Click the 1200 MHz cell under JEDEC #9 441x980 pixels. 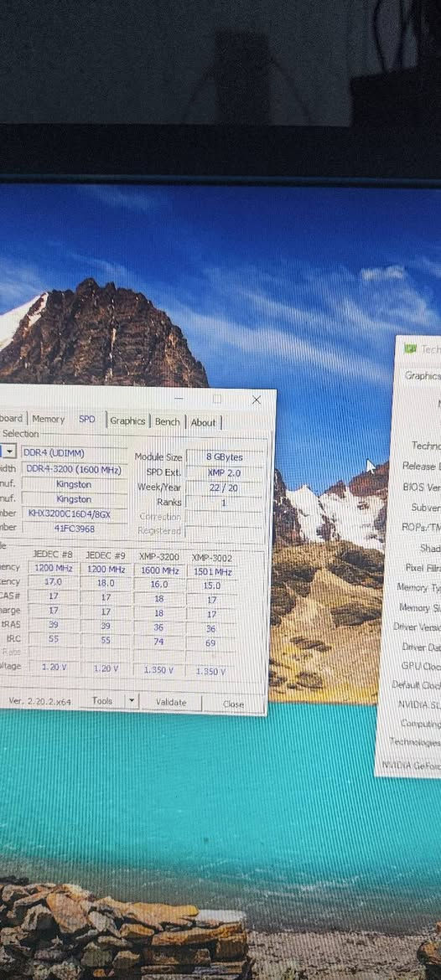106,570
